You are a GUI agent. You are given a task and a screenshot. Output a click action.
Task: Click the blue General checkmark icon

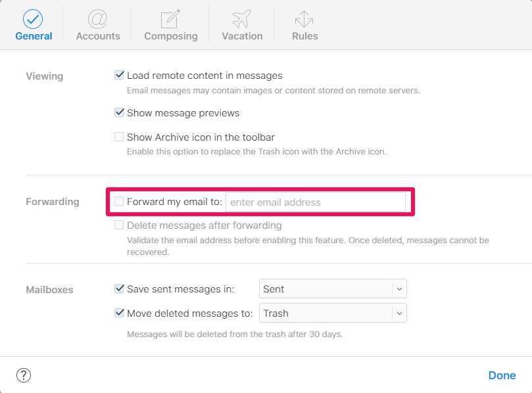(x=34, y=20)
